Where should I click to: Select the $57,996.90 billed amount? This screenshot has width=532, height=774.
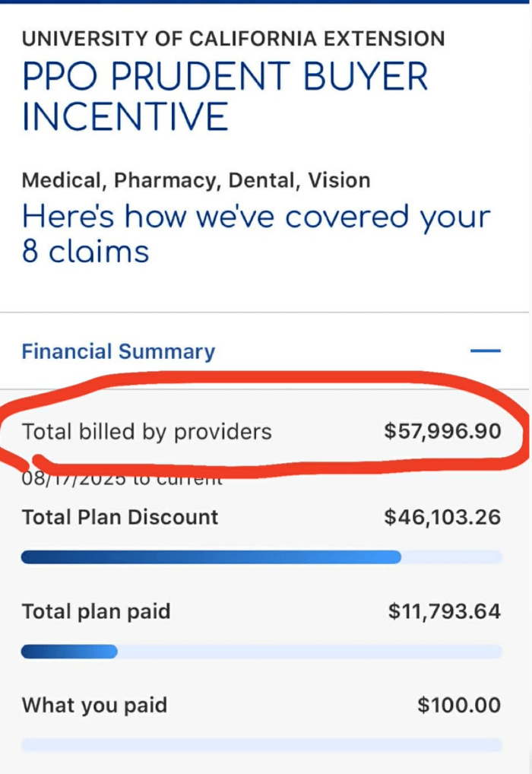[x=442, y=431]
